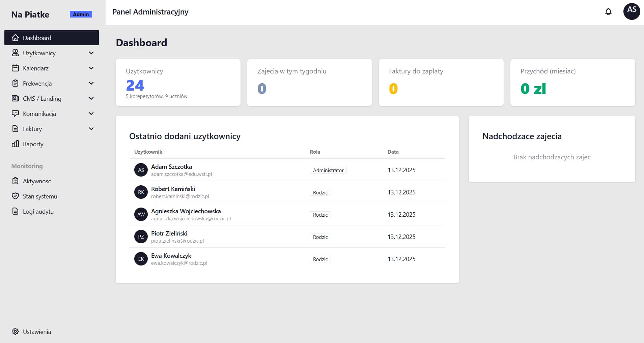Click the Aktywnosc monitoring icon

15,181
